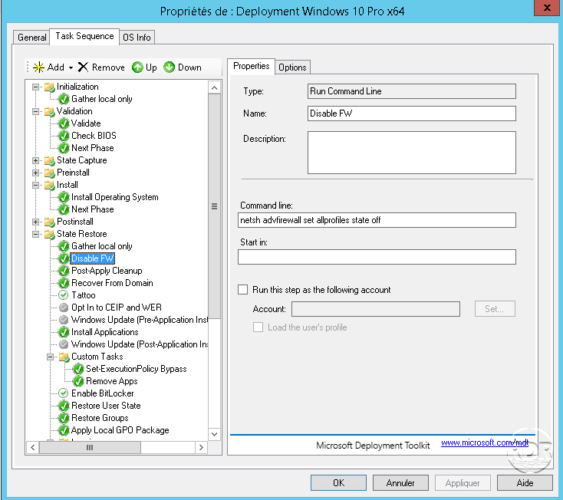Close the properties window
The height and width of the screenshot is (500, 563).
[546, 8]
